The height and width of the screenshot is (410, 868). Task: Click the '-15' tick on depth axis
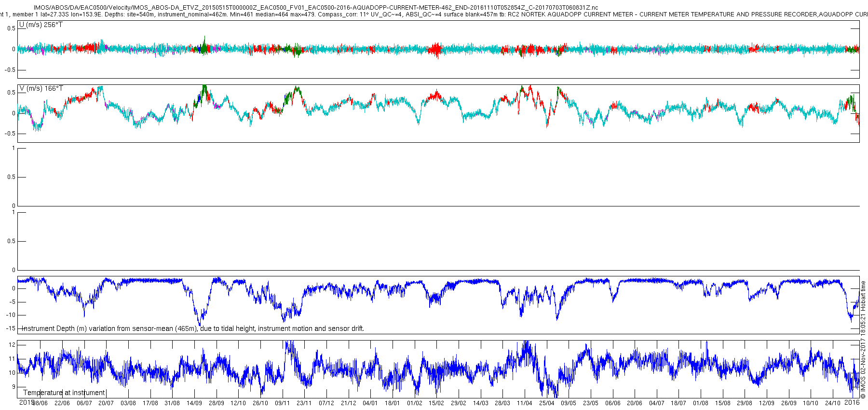(x=11, y=328)
